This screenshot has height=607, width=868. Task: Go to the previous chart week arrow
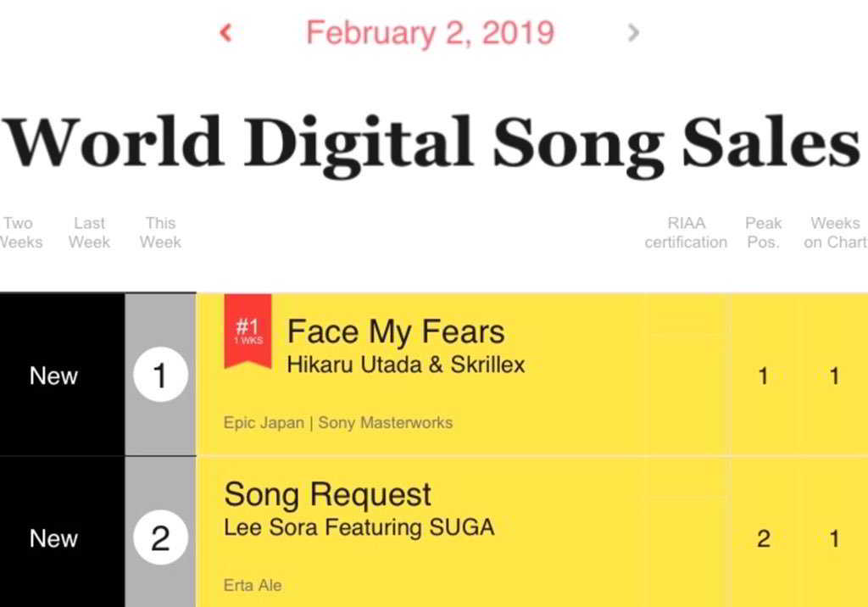(225, 33)
